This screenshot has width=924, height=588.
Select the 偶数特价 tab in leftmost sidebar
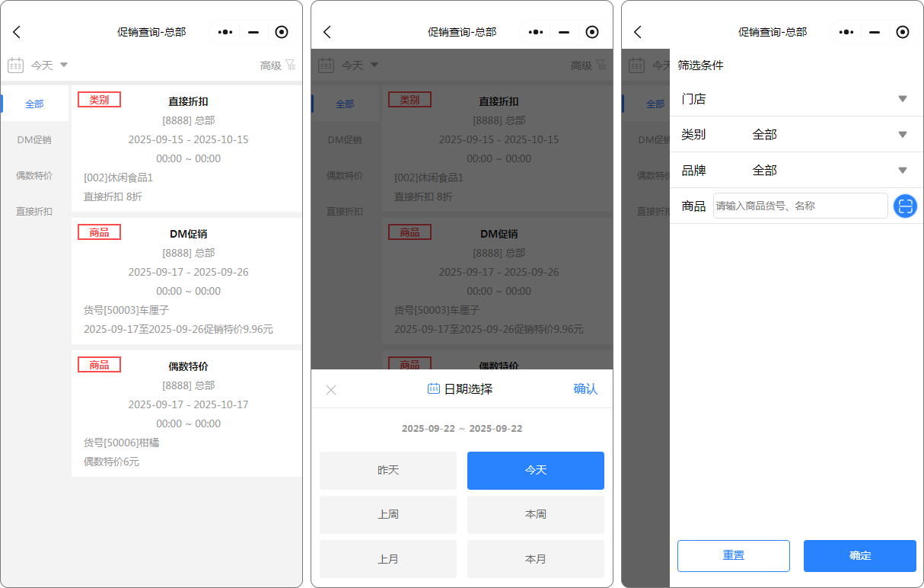(x=34, y=176)
